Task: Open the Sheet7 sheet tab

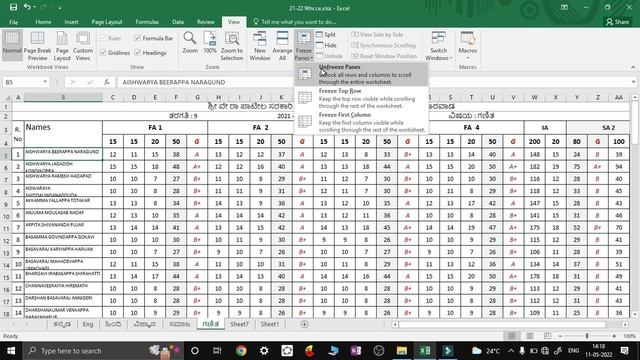Action: pyautogui.click(x=239, y=324)
